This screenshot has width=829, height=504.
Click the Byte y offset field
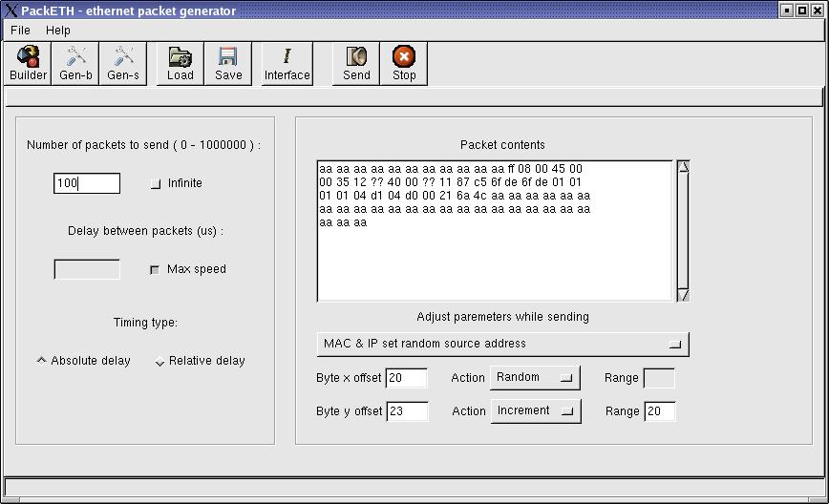(x=407, y=411)
